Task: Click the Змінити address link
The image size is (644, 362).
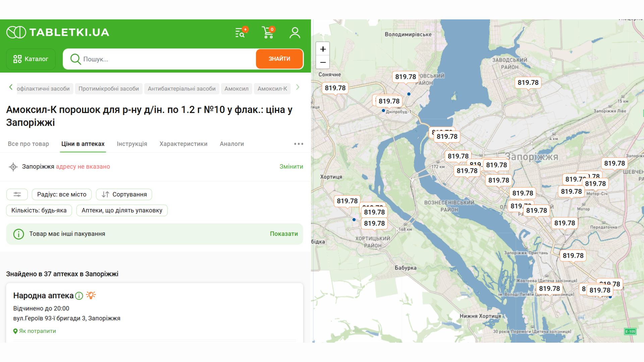Action: 291,167
